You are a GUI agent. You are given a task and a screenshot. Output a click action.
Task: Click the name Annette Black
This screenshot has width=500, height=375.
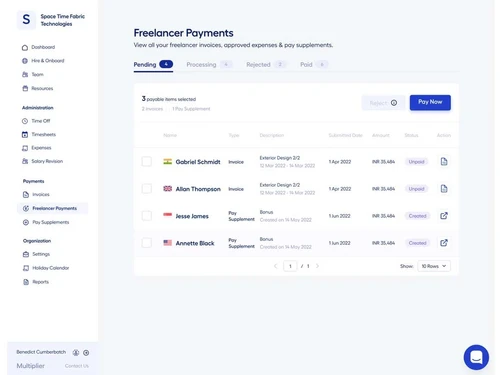tap(195, 243)
